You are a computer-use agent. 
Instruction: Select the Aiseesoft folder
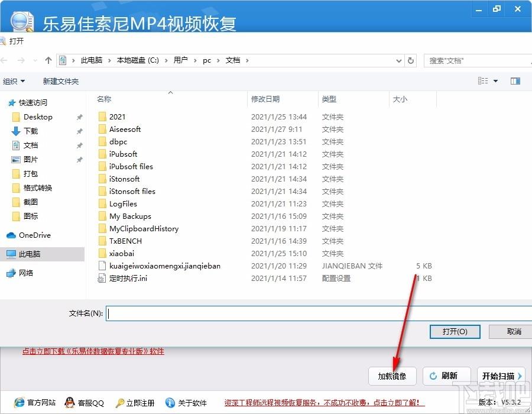coord(125,130)
